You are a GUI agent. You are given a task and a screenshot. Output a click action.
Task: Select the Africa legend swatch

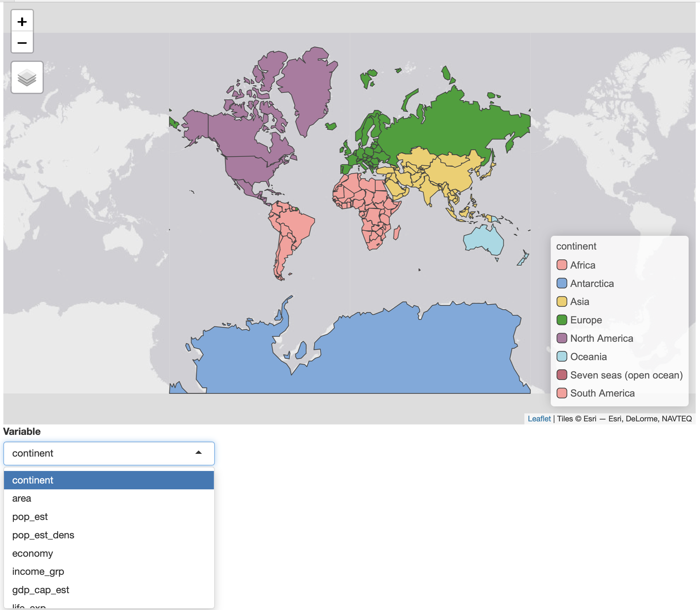[562, 265]
